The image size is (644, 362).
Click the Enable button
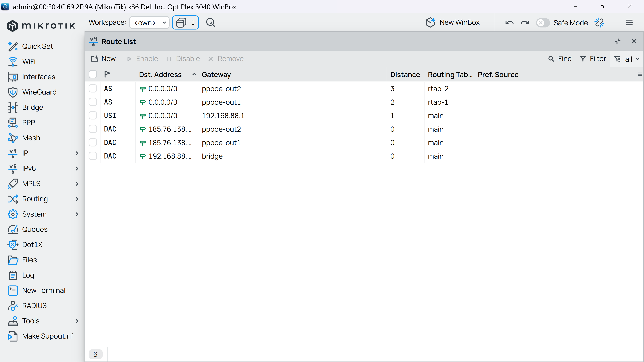pyautogui.click(x=143, y=59)
